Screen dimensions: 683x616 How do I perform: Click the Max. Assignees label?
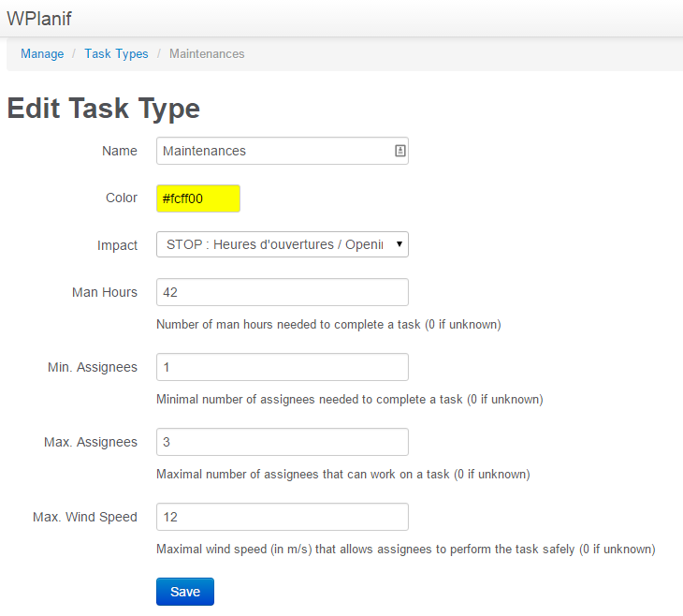coord(91,442)
